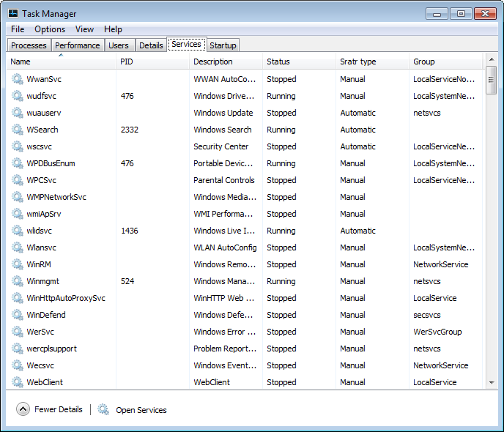Click the WerSvcGroup group cell
This screenshot has height=432, width=504.
point(437,332)
